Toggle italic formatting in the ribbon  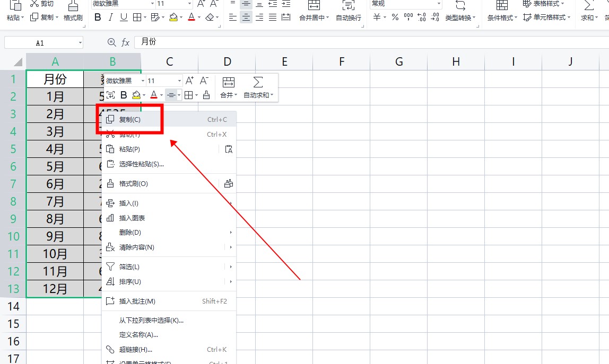[110, 17]
